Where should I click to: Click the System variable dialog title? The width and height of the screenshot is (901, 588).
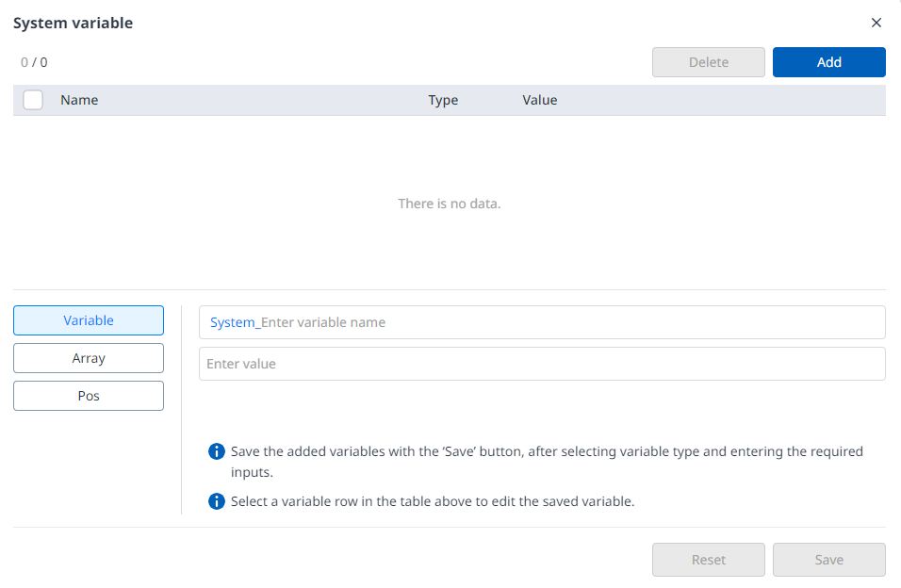click(73, 23)
